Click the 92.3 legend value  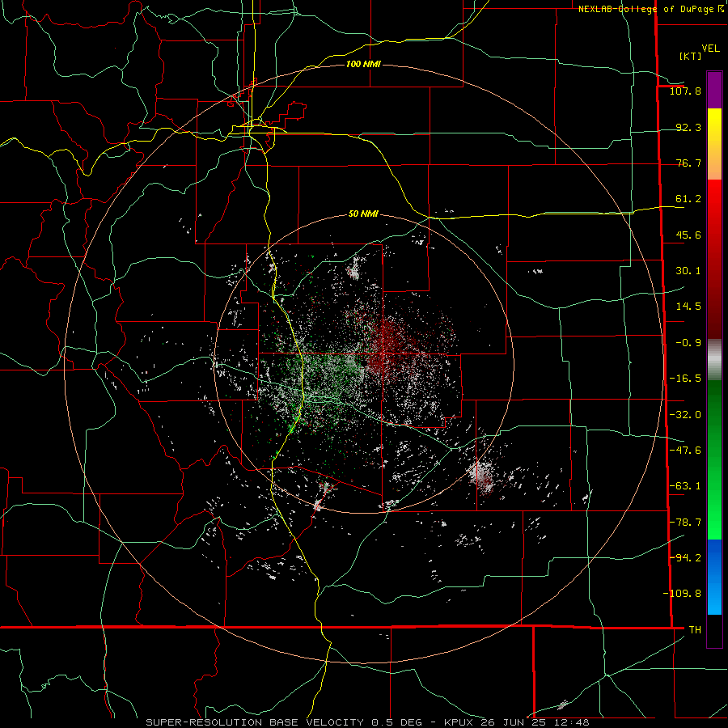coord(688,127)
